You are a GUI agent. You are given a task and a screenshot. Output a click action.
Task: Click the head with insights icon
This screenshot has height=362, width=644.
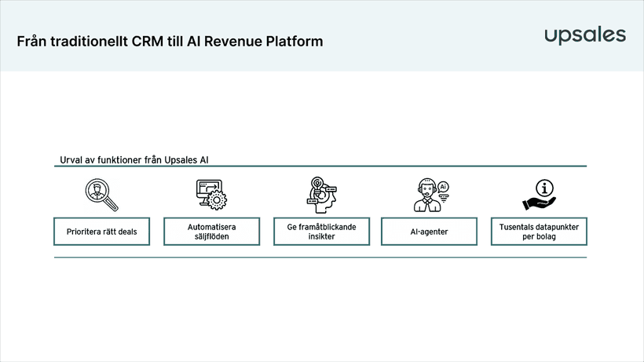tap(320, 195)
